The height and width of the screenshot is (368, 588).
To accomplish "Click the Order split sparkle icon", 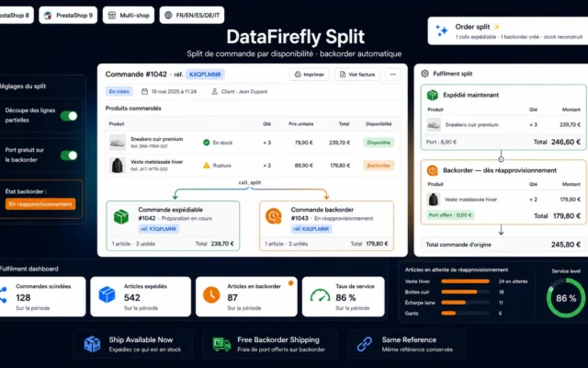I will click(441, 30).
